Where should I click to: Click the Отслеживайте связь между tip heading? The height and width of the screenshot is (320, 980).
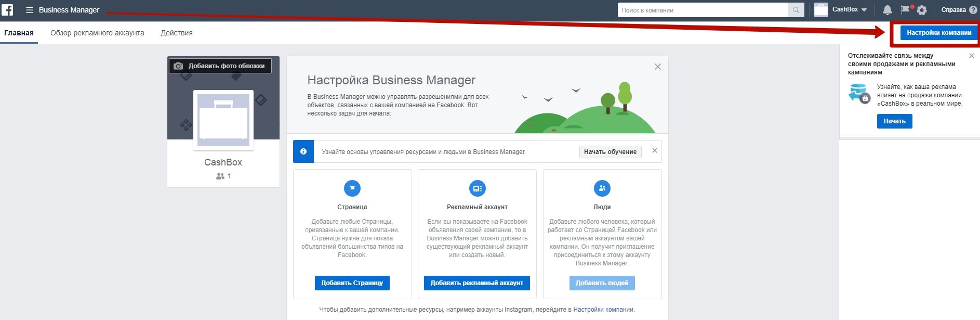(902, 64)
